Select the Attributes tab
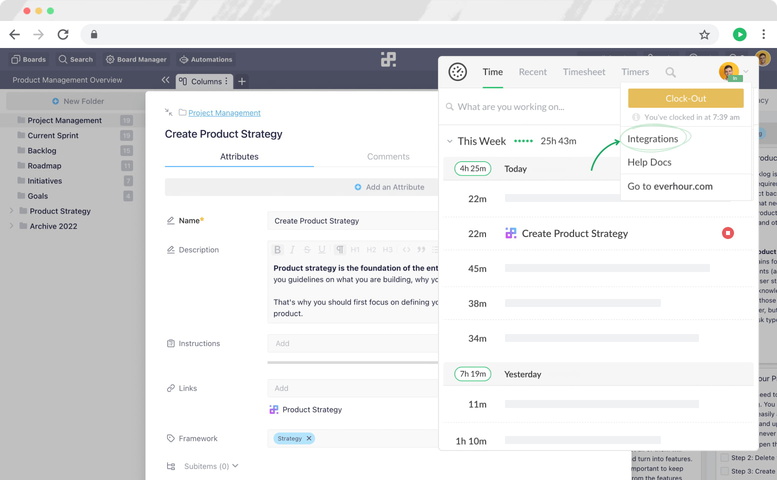This screenshot has height=480, width=777. (x=239, y=157)
